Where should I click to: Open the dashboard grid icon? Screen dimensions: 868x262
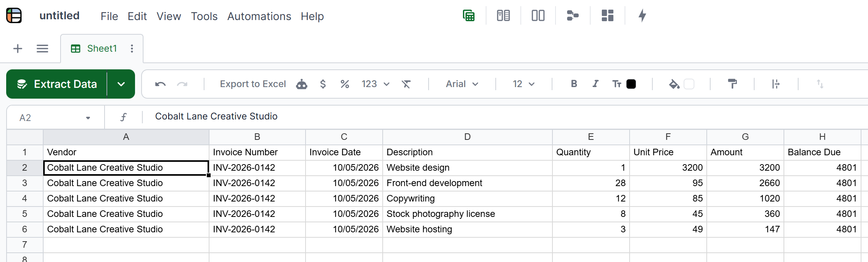pos(608,16)
